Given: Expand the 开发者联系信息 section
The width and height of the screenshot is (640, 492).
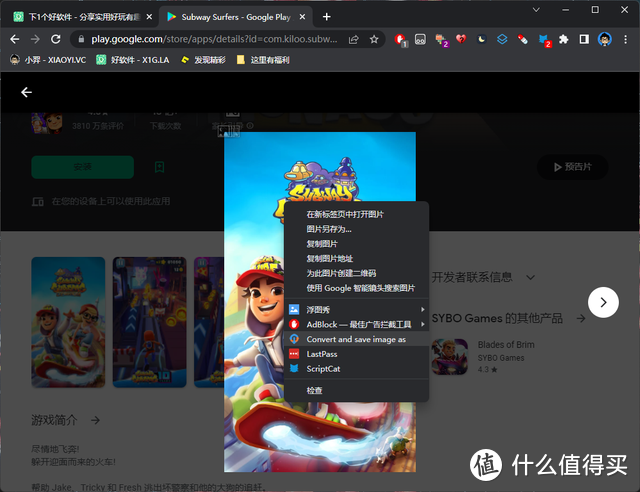Looking at the screenshot, I should tap(529, 277).
